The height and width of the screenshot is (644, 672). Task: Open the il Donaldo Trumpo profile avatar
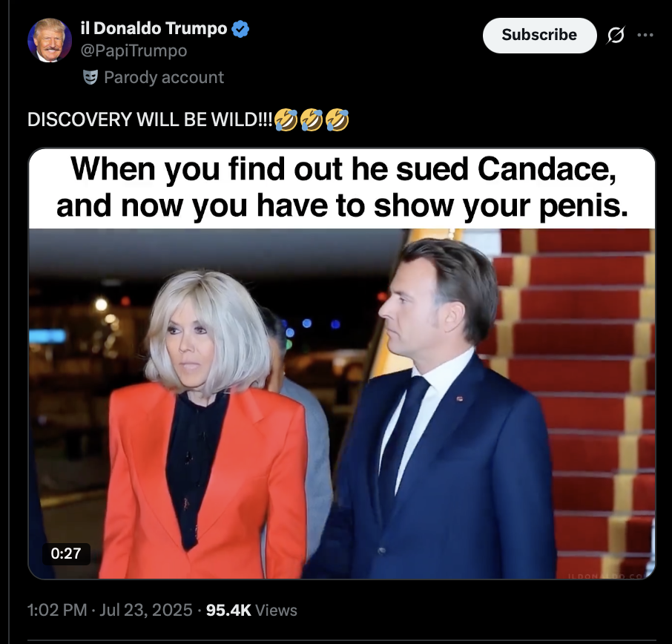click(x=49, y=40)
